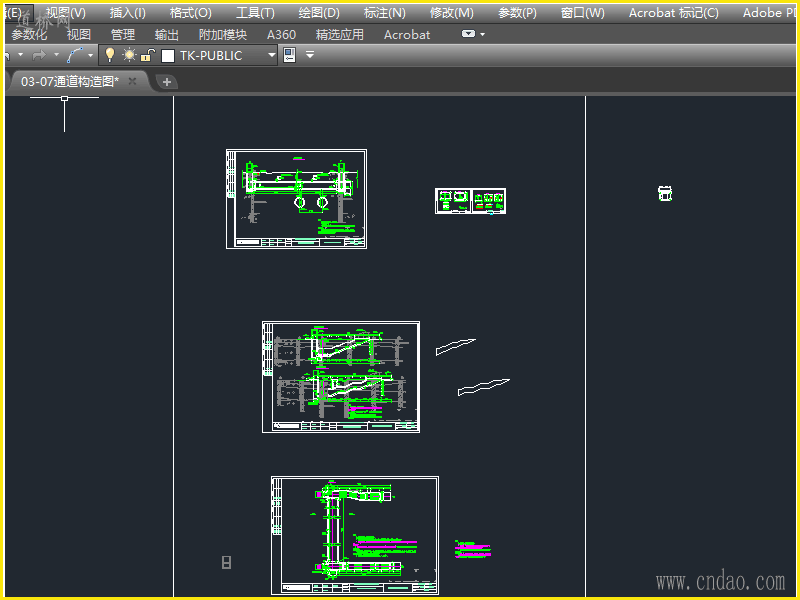Open the 附加模块 ribbon tab
800x600 pixels.
click(222, 34)
